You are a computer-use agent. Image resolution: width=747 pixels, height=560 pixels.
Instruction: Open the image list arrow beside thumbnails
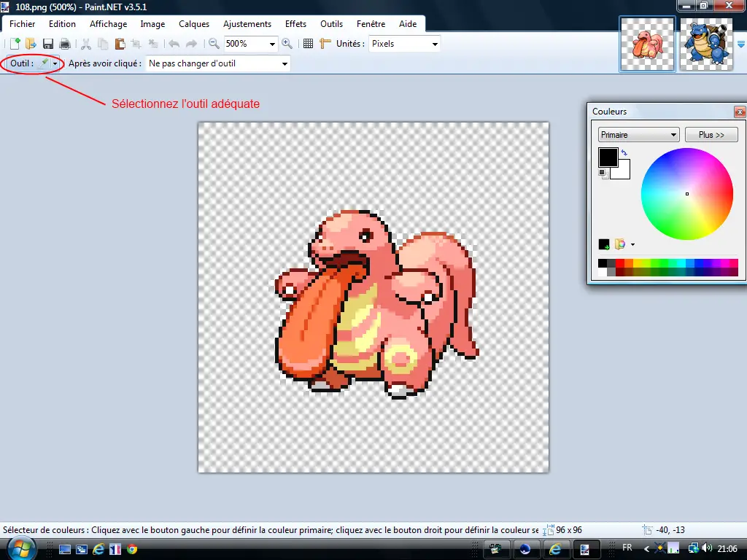[x=741, y=44]
